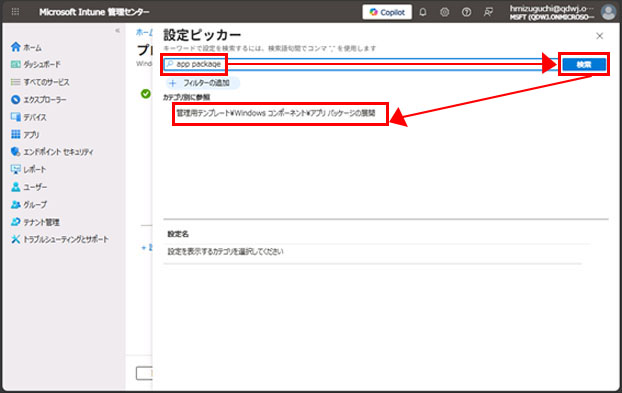Click the blue 検索 button
This screenshot has width=622, height=393.
pyautogui.click(x=584, y=65)
